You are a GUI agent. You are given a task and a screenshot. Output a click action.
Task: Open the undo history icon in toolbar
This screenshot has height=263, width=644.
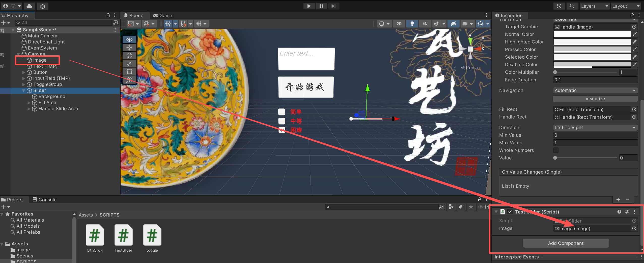(x=559, y=6)
